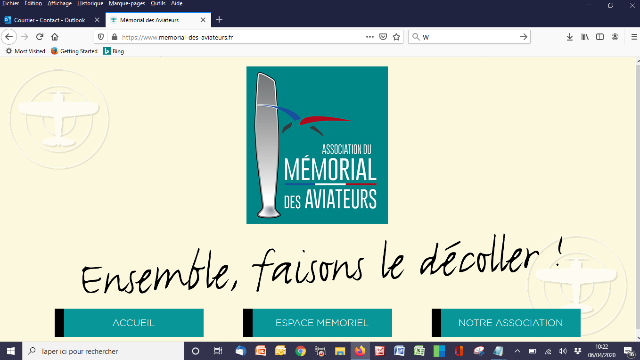Open Excel from the taskbar
This screenshot has width=640, height=360.
click(419, 351)
